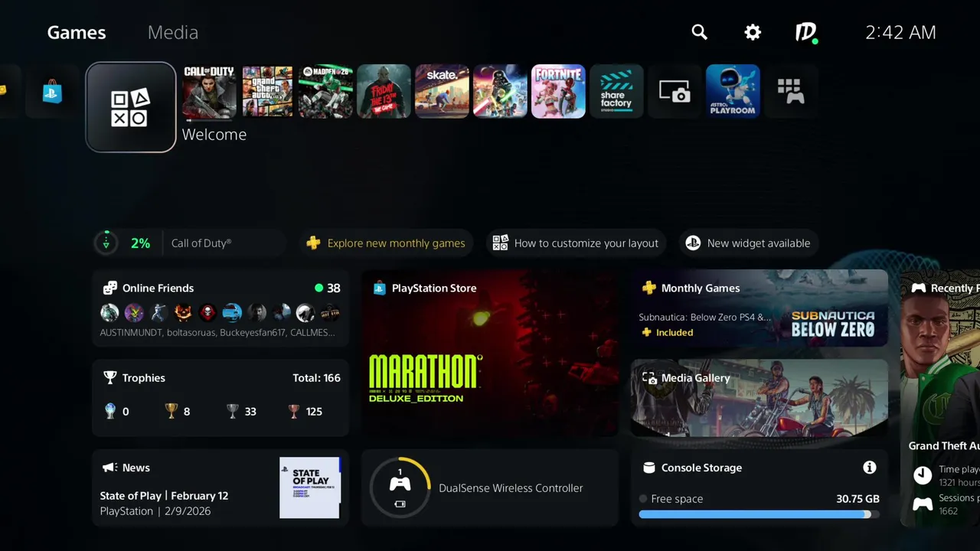Open the Marathon Deluxe Edition store banner
The image size is (980, 551).
pos(490,353)
